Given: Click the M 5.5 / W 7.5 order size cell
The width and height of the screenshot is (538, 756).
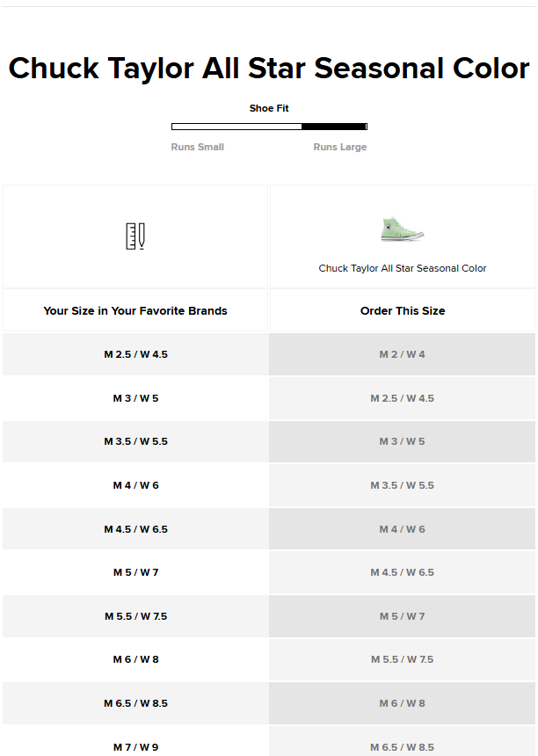Looking at the screenshot, I should 403,659.
